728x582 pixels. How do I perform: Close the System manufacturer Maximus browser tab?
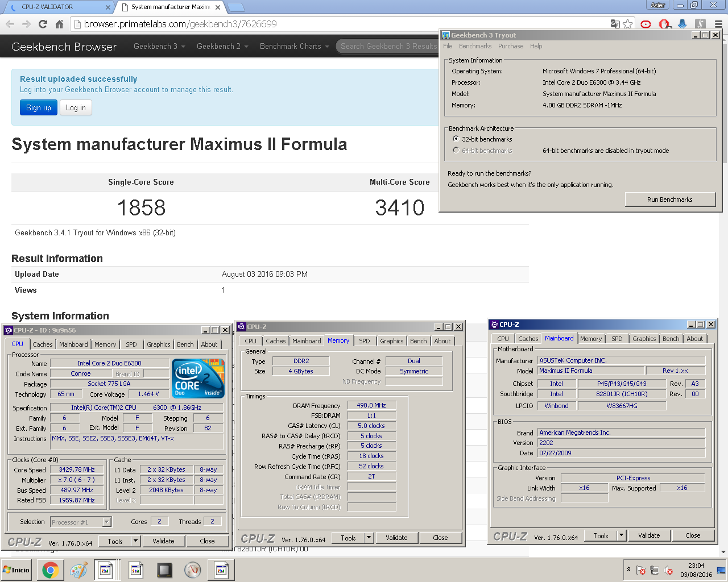coord(218,7)
